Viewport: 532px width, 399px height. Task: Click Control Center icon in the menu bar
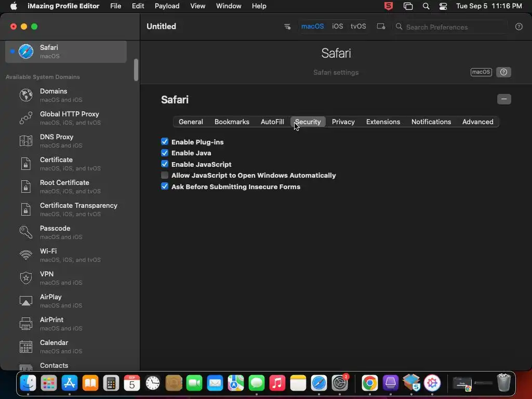(443, 6)
